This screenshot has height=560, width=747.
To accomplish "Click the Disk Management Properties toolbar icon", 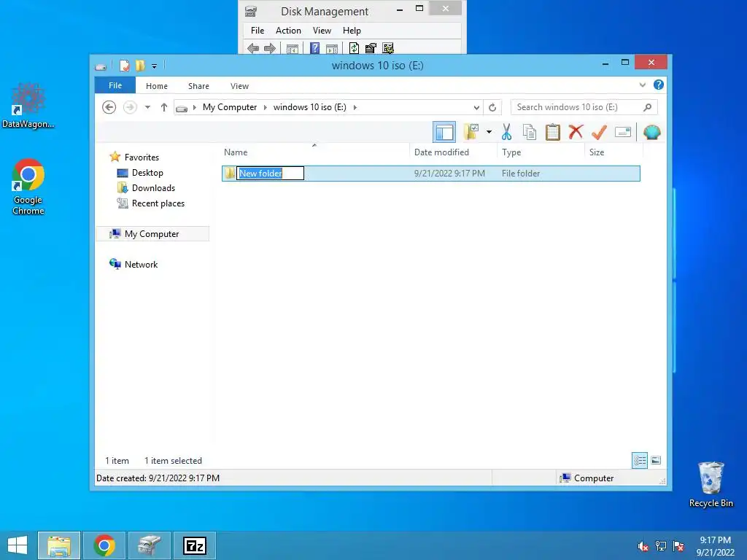I will pyautogui.click(x=371, y=48).
